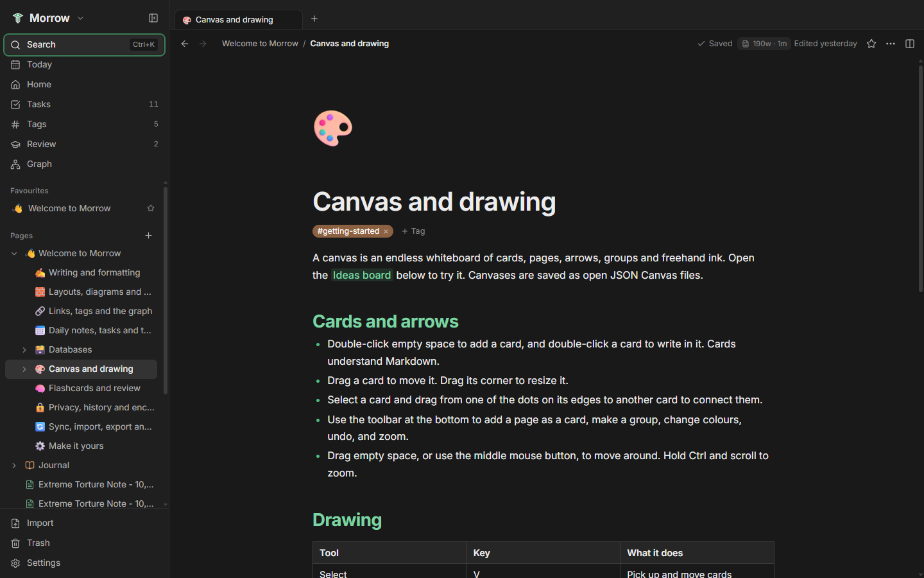Open the Tags view

click(x=84, y=124)
